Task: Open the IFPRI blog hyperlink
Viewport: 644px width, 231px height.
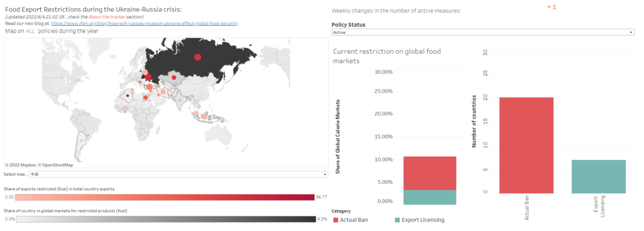Action: 145,24
